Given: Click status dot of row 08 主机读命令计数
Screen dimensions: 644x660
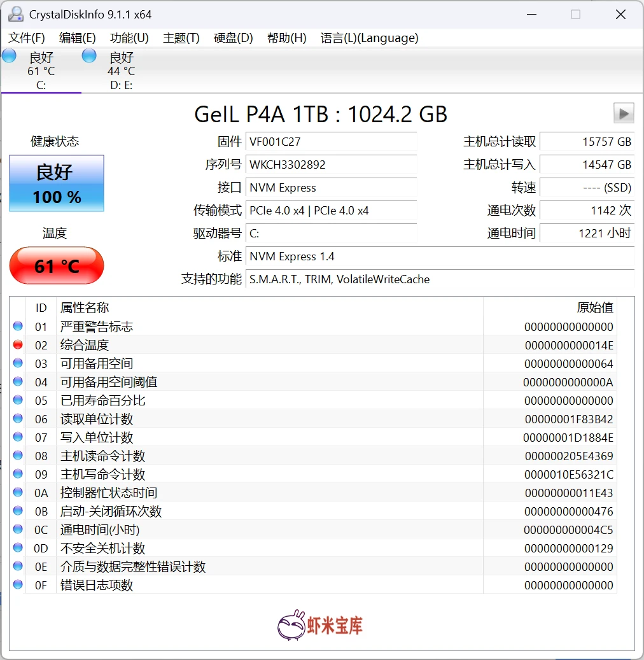Looking at the screenshot, I should [x=18, y=455].
